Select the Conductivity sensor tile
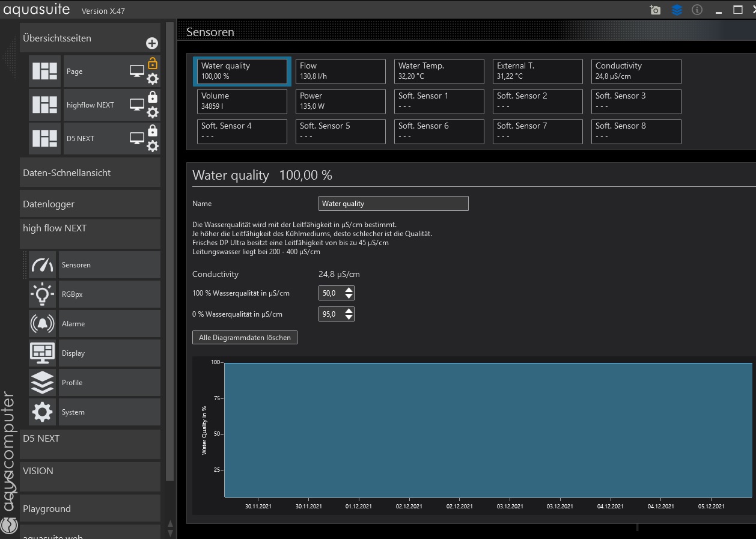The image size is (756, 539). (636, 72)
